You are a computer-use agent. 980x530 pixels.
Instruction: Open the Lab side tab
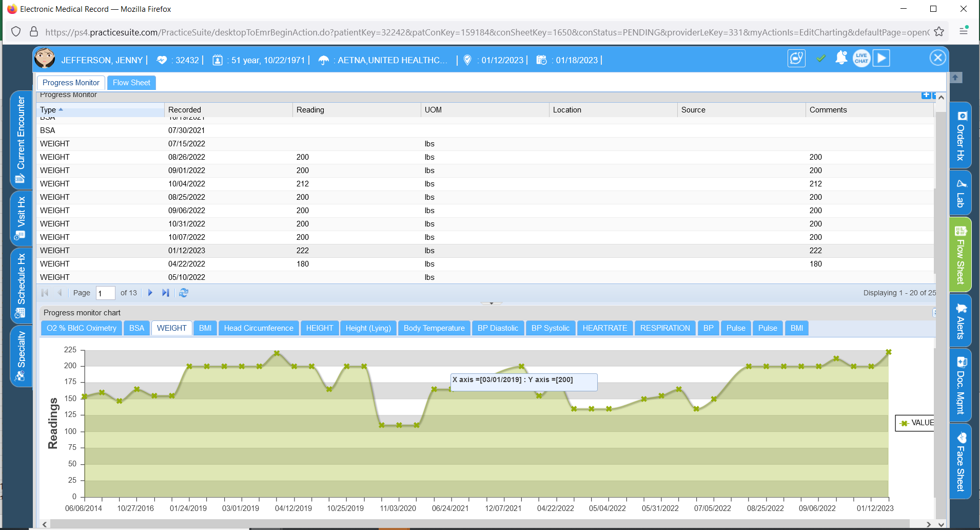pyautogui.click(x=961, y=194)
